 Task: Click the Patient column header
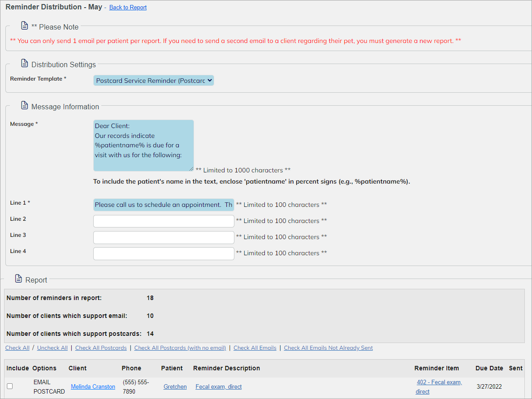click(x=172, y=368)
